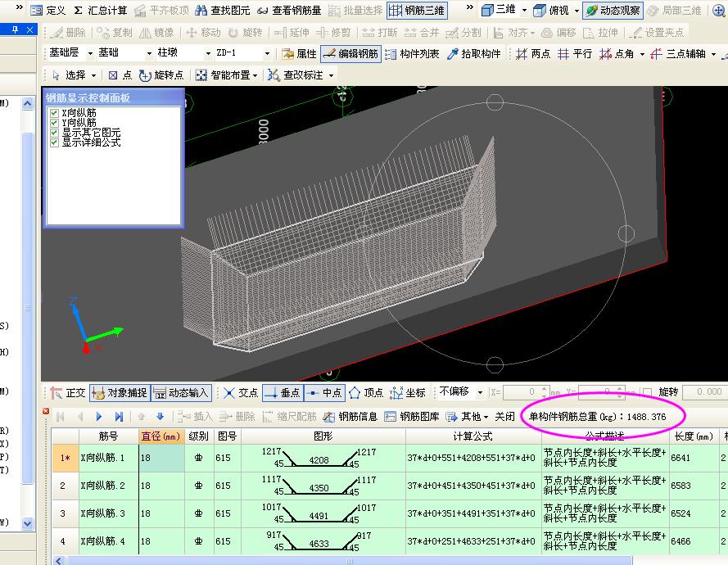Open the 俯视 view dropdown arrow
This screenshot has width=728, height=565.
point(577,10)
